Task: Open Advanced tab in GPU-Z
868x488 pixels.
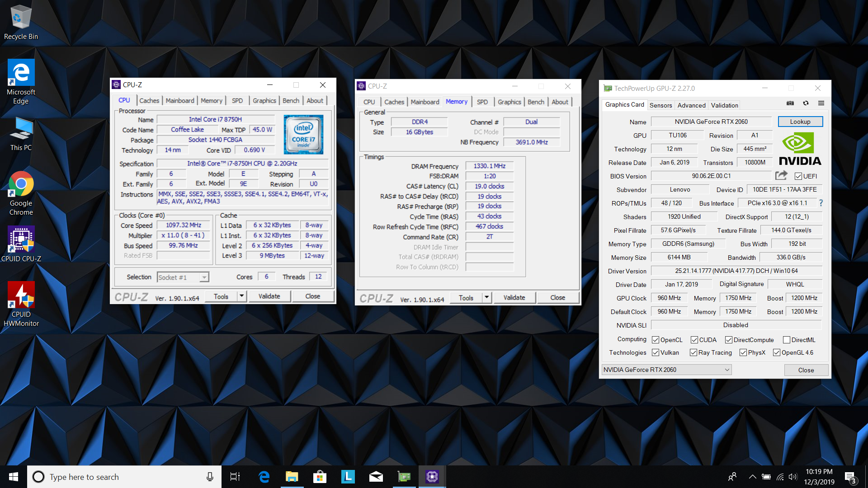Action: point(691,105)
